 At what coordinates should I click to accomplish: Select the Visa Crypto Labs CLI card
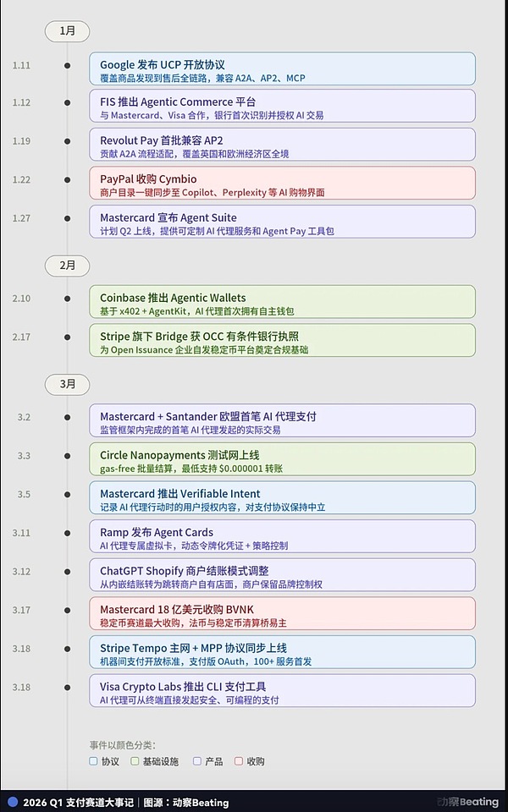282,691
